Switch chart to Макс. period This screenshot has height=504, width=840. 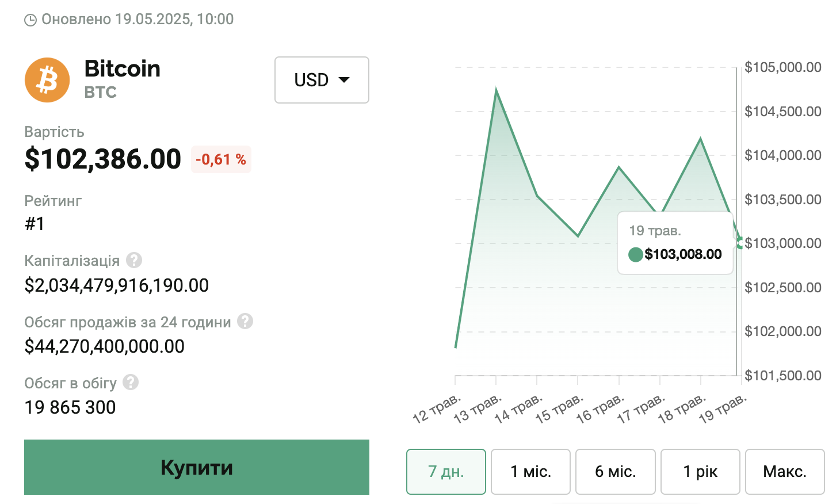785,472
